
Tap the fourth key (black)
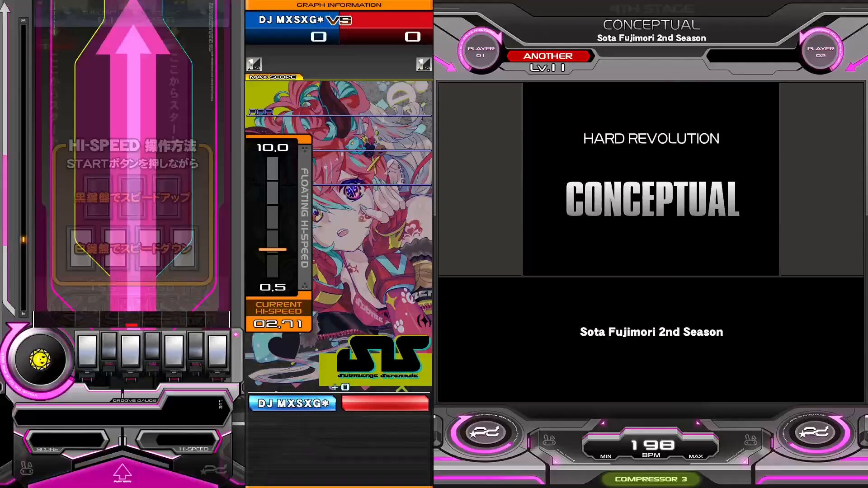tap(152, 346)
